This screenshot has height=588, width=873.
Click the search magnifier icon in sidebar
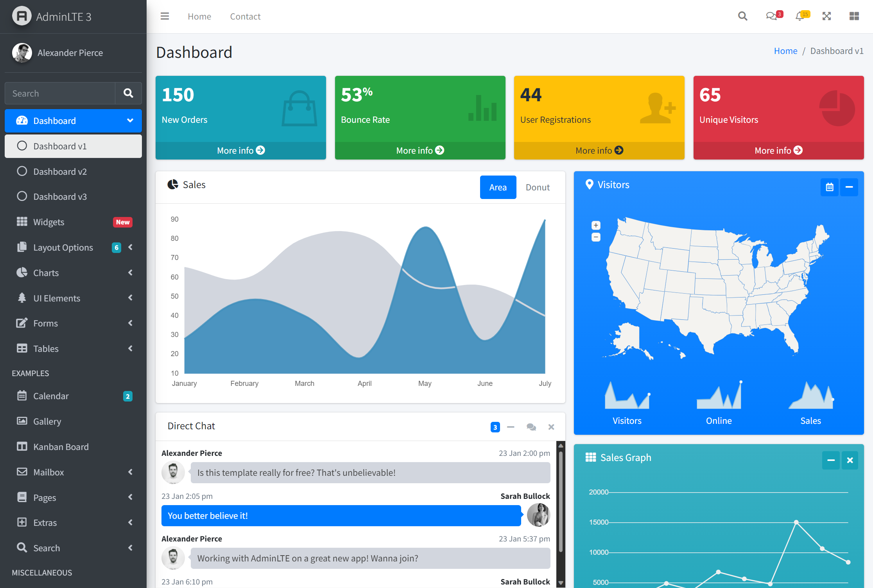129,93
